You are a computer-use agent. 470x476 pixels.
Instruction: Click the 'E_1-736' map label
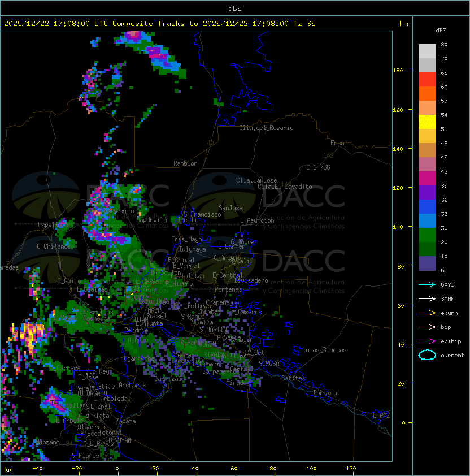[x=318, y=167]
